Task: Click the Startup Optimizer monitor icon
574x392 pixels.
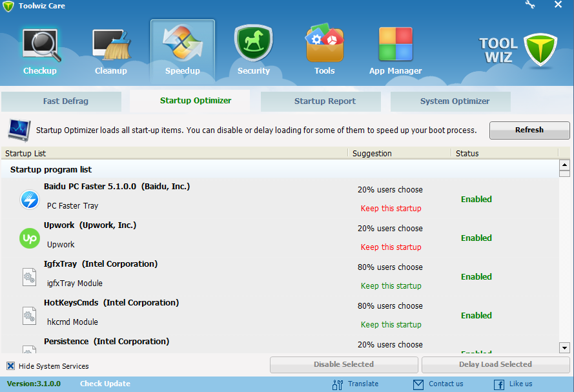Action: point(19,130)
